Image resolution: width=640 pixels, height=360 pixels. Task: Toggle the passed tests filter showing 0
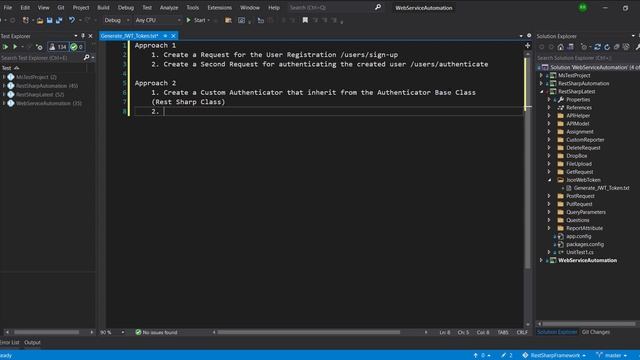point(77,47)
